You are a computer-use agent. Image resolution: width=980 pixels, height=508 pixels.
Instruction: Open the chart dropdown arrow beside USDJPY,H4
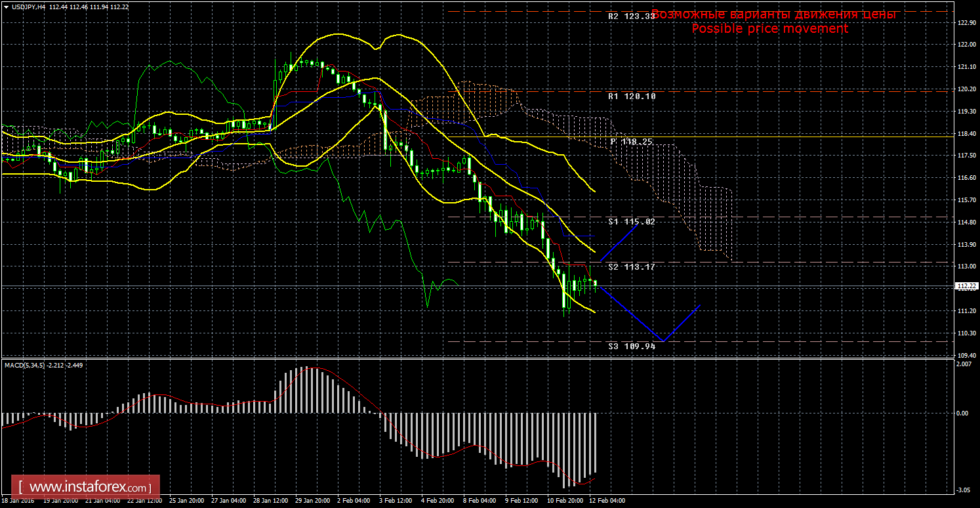pyautogui.click(x=6, y=7)
